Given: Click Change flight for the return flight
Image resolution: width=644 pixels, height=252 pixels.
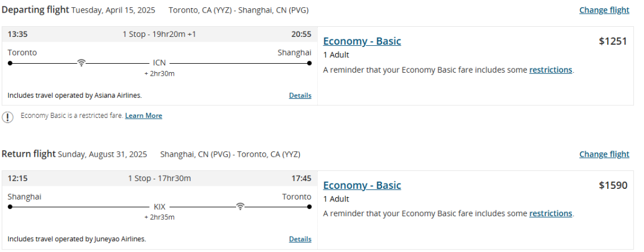Looking at the screenshot, I should point(604,154).
